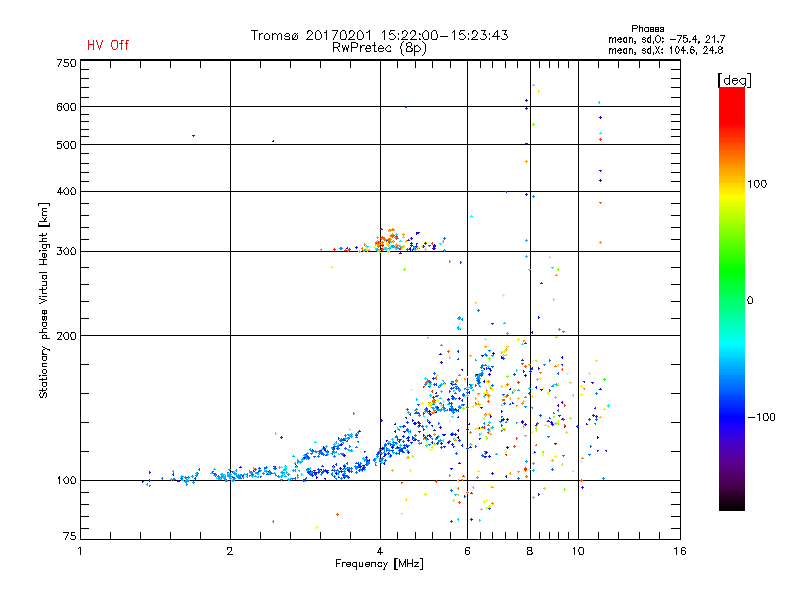Screen dimensions: 800x600
Task: Click the y-axis tick label '400'
Action: point(66,191)
